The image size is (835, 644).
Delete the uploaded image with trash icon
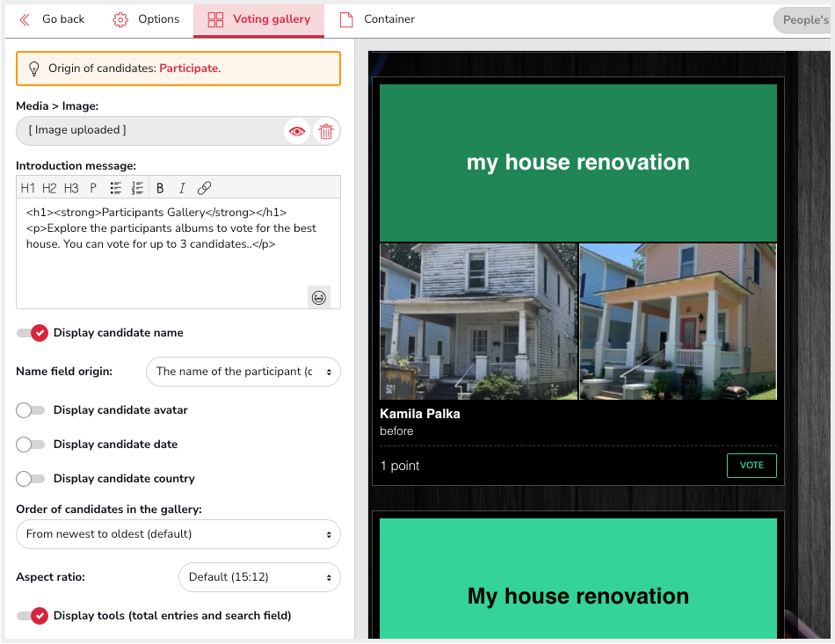(326, 131)
